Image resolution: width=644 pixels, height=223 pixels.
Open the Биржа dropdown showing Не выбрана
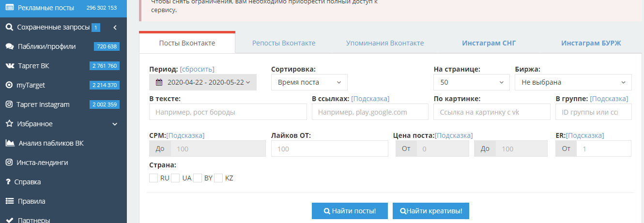pyautogui.click(x=573, y=82)
